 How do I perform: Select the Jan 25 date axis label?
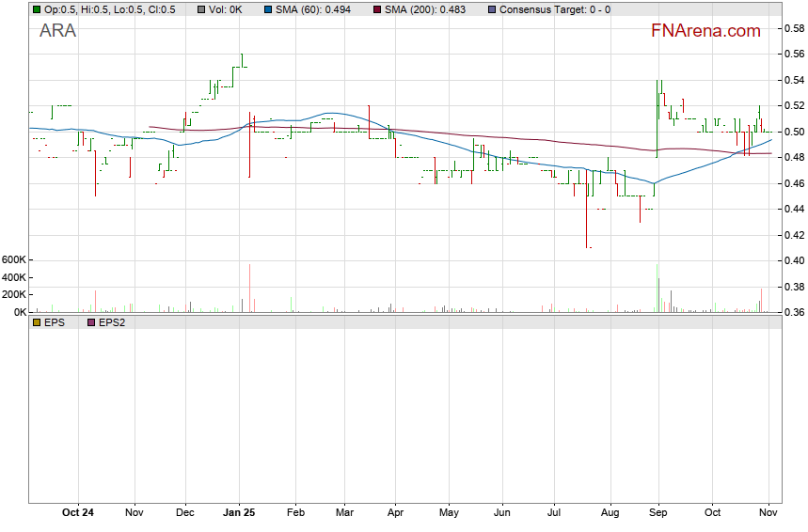click(239, 513)
